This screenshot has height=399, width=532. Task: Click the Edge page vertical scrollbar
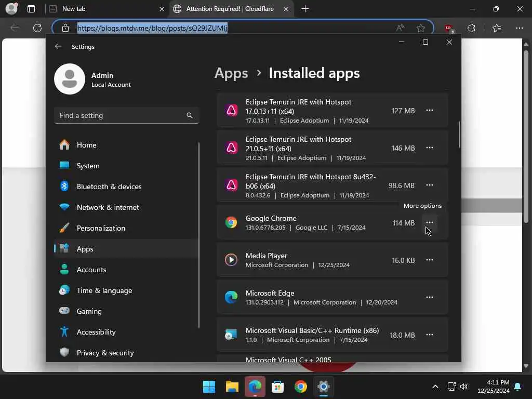526,137
